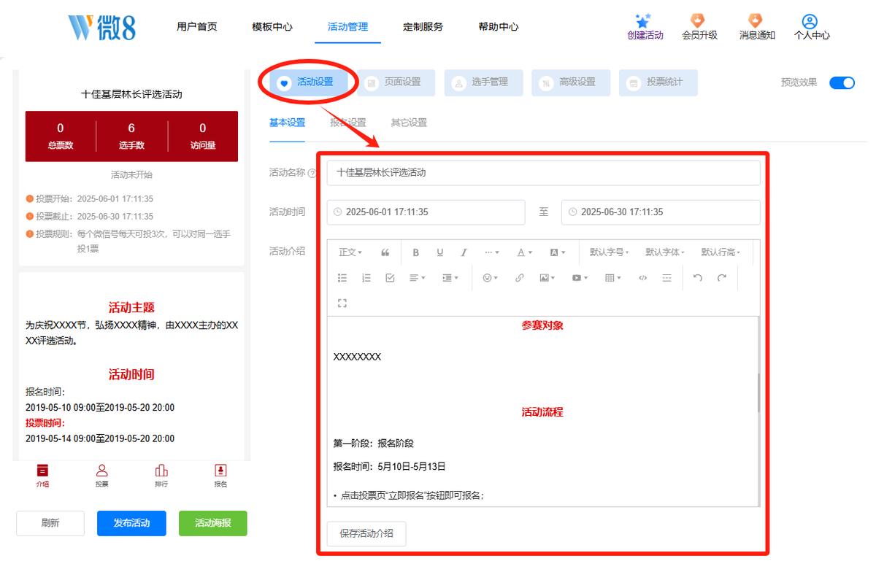
Task: Click the 参赛对象 heading in editor
Action: tap(542, 325)
